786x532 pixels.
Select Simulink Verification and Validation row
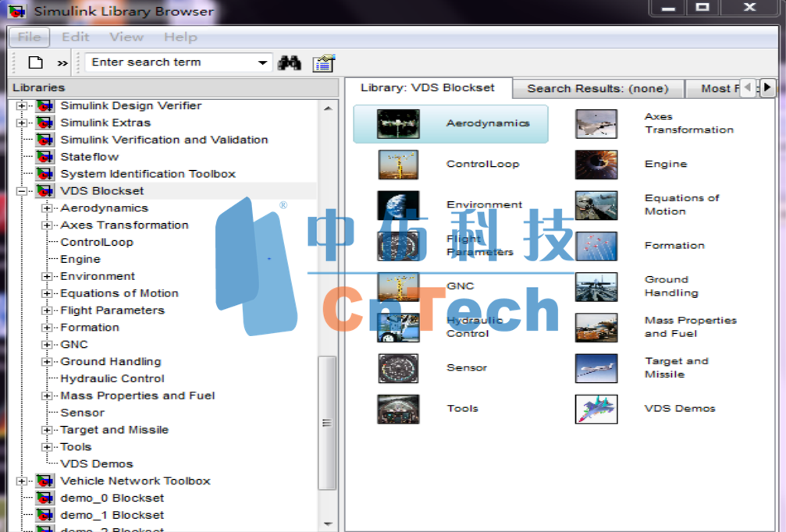click(x=164, y=140)
